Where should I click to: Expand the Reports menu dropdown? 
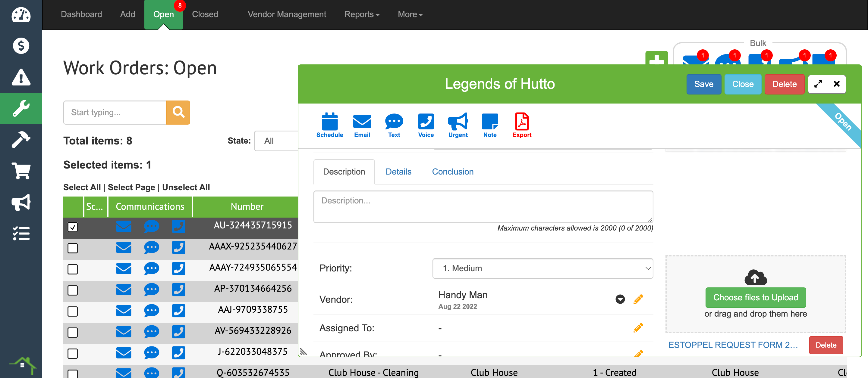click(362, 14)
